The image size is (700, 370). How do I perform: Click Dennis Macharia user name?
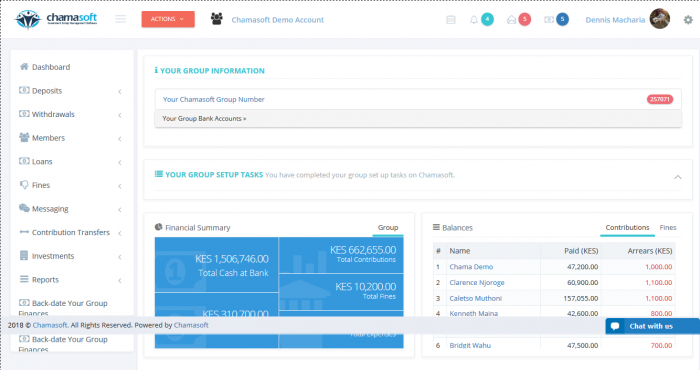pos(615,20)
